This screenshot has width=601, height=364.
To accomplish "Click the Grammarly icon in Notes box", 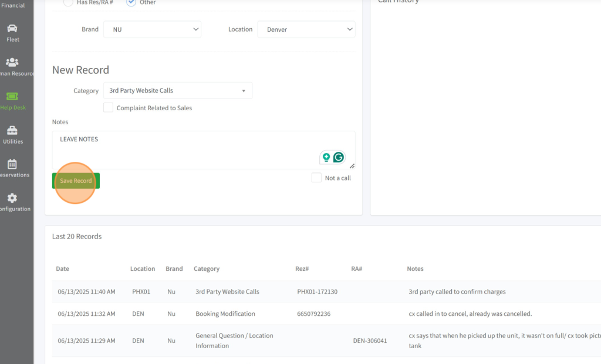I will (339, 157).
